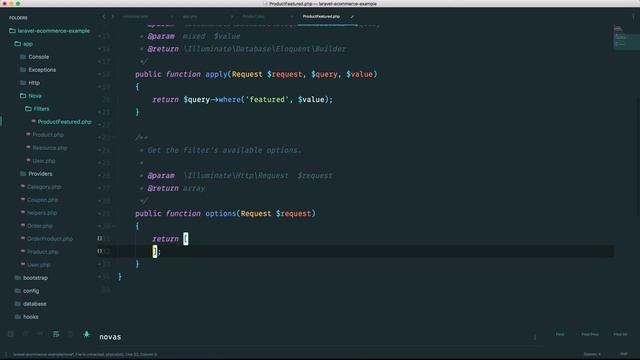
Task: Click the @return array comment line
Action: (x=176, y=188)
